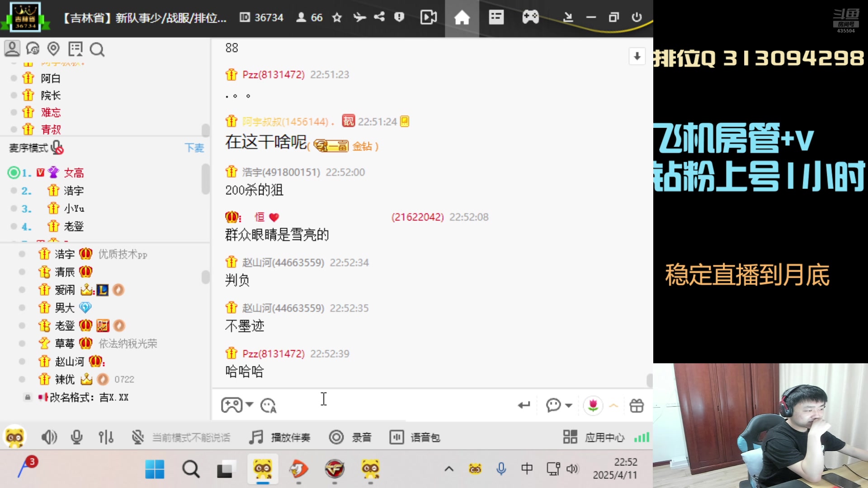Favorite the channel with star icon

coord(337,18)
